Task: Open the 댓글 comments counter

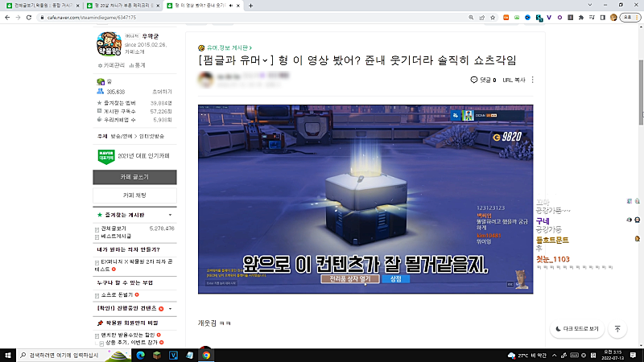Action: coord(483,80)
